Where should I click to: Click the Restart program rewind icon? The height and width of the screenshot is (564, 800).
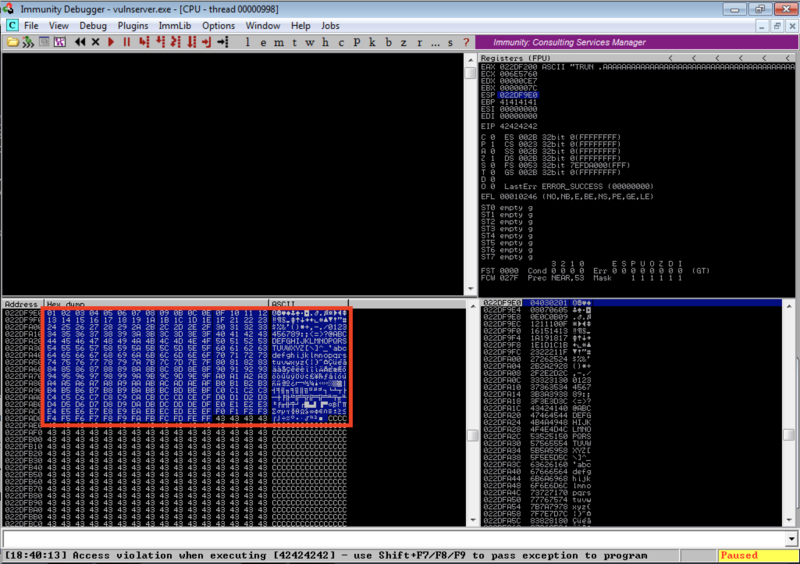pos(80,42)
